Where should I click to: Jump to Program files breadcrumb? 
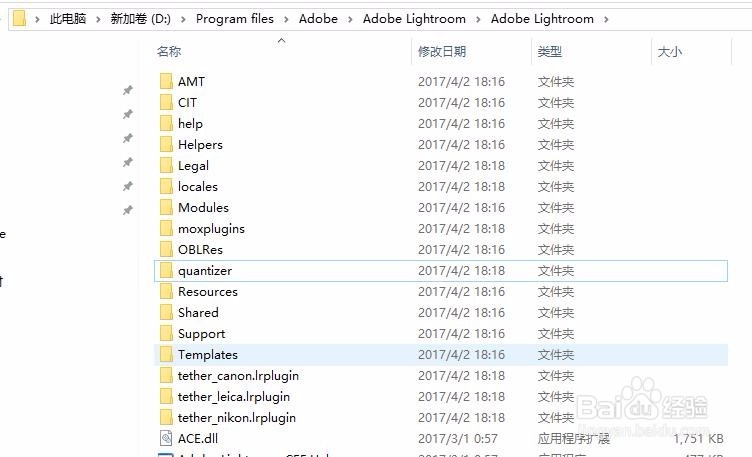tap(235, 19)
